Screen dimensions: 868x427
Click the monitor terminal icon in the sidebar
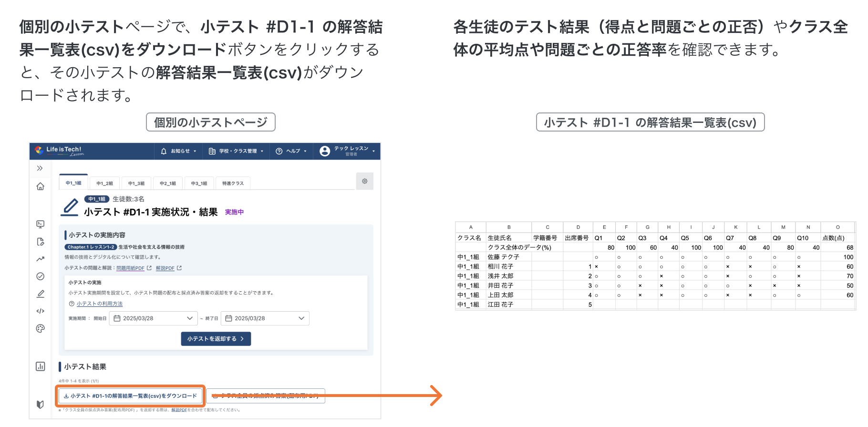pyautogui.click(x=41, y=224)
